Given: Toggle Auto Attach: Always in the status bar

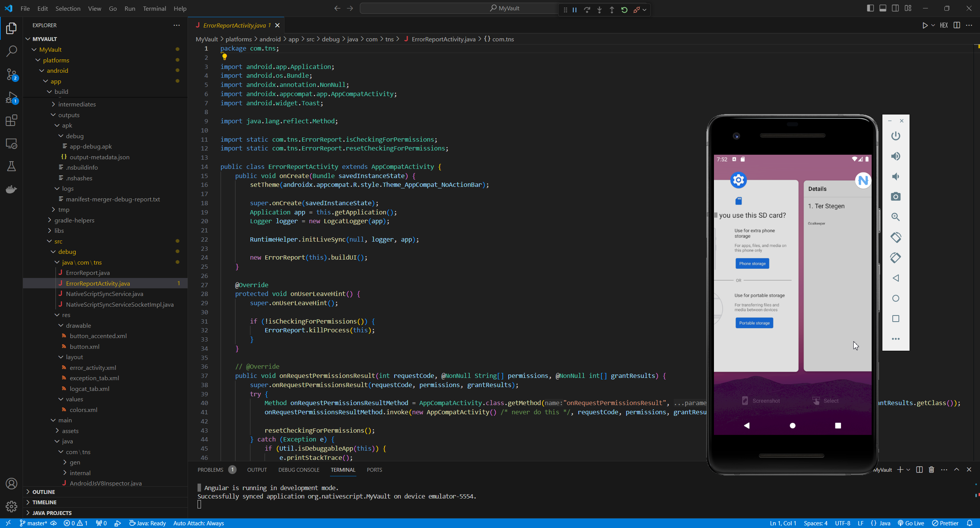Looking at the screenshot, I should tap(198, 523).
